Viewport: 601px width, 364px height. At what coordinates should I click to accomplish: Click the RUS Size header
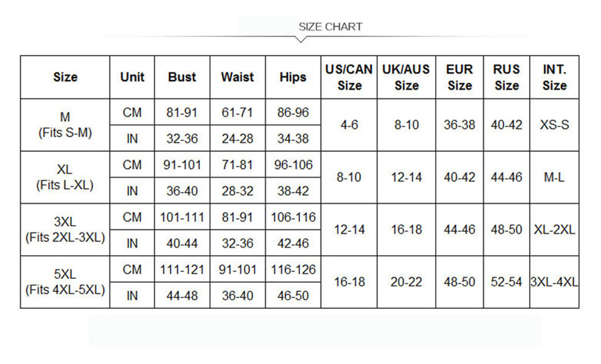[x=506, y=77]
